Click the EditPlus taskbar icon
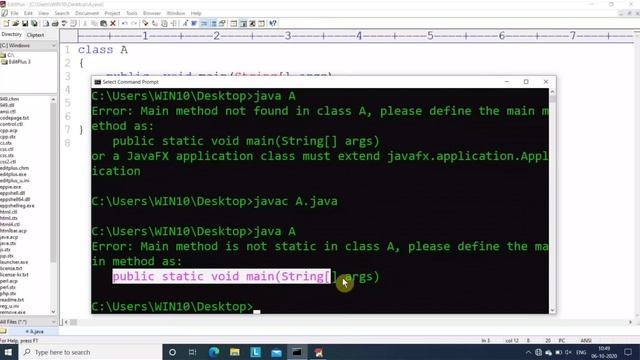 pos(318,352)
